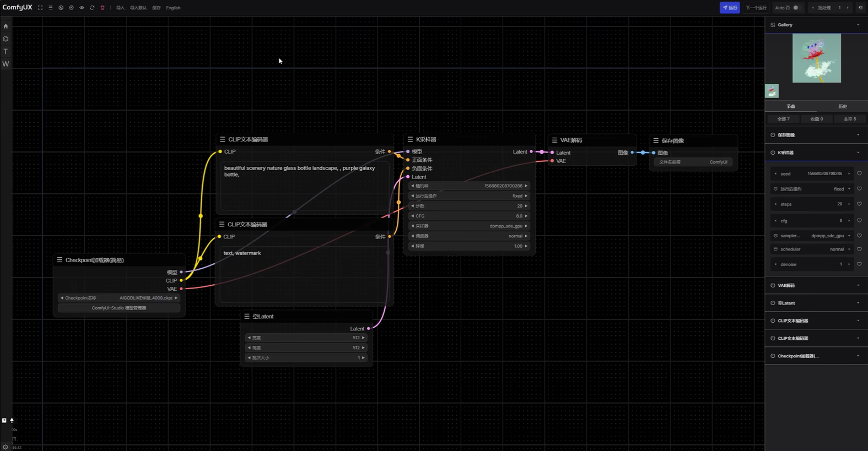Toggle the eye visibility icon in toolbar

82,8
